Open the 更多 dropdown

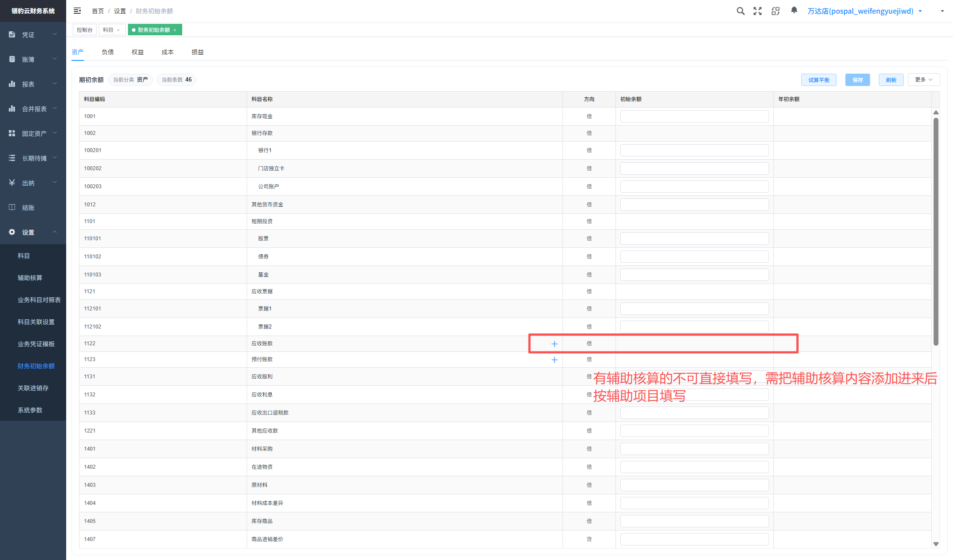click(924, 80)
